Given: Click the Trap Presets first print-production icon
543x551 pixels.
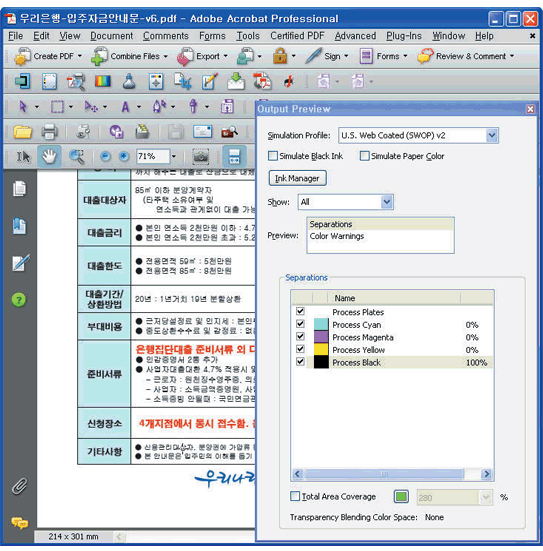Looking at the screenshot, I should click(22, 81).
